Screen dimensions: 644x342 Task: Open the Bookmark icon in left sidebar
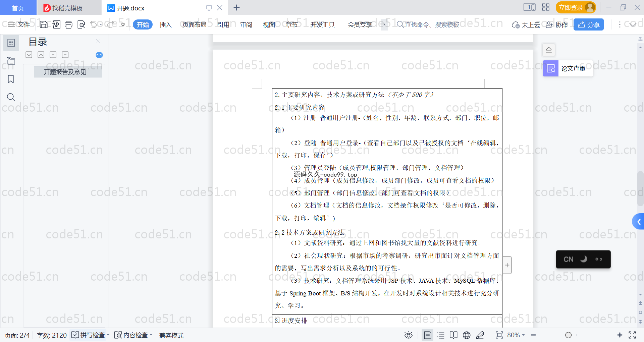tap(11, 79)
